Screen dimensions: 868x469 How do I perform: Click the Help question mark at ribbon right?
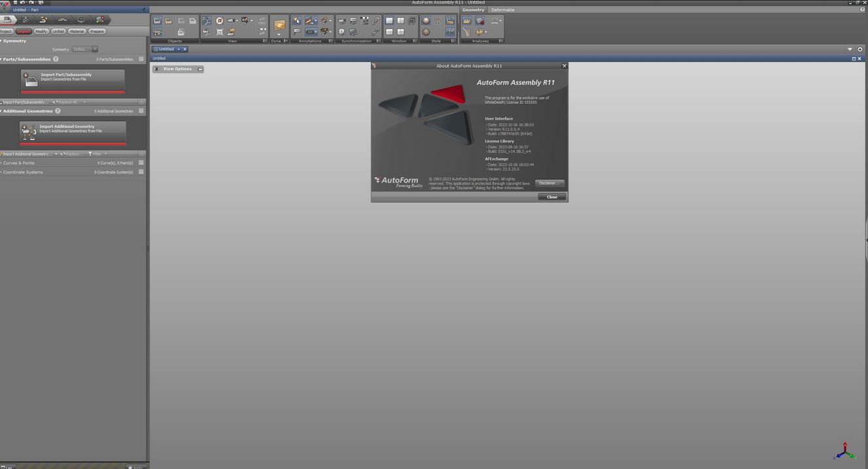[862, 10]
